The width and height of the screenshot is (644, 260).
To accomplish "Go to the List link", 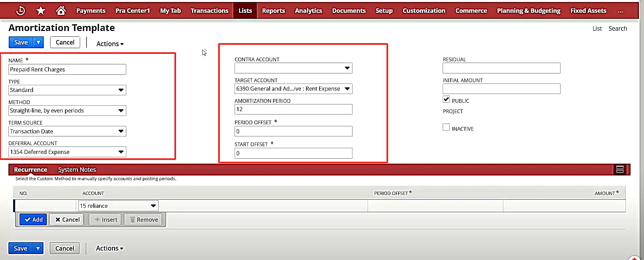I will pos(597,29).
